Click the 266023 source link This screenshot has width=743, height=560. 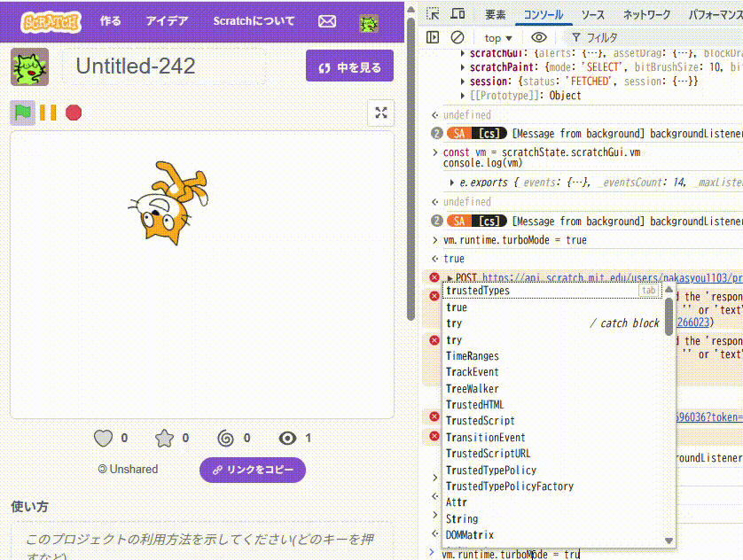pos(694,323)
